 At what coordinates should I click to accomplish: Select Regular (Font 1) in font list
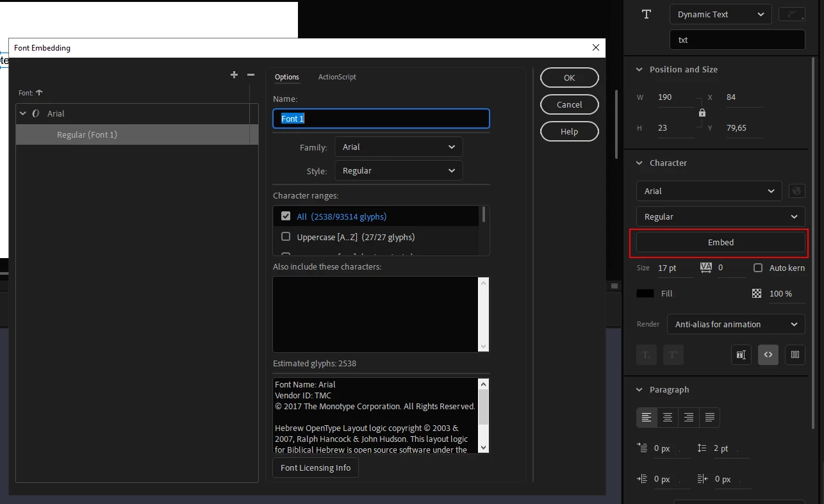pyautogui.click(x=137, y=134)
